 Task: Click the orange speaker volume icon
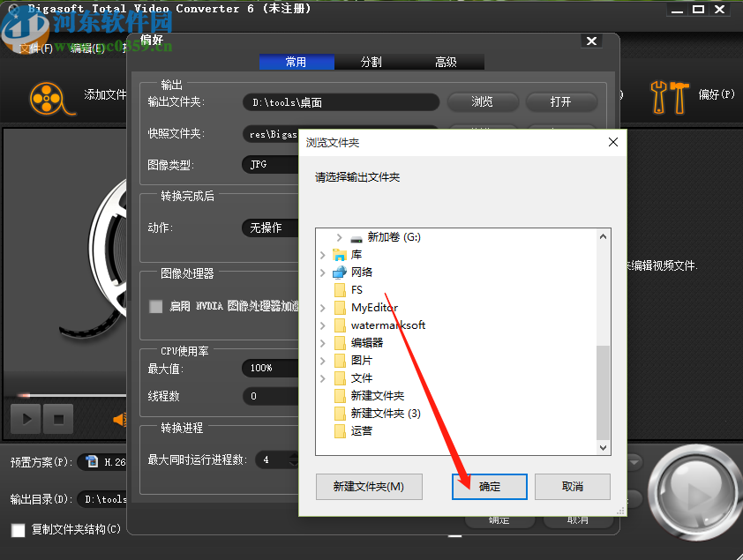[x=120, y=419]
